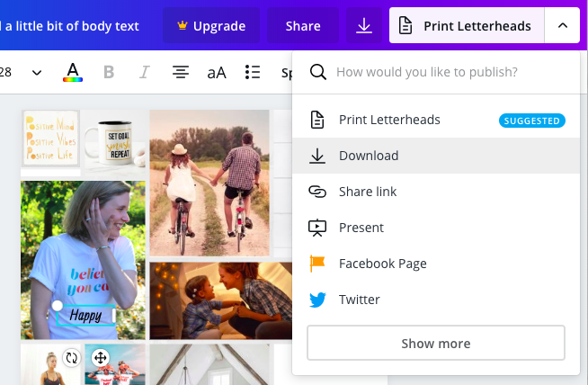Toggle bold text formatting
Image resolution: width=588 pixels, height=385 pixels.
[x=109, y=72]
